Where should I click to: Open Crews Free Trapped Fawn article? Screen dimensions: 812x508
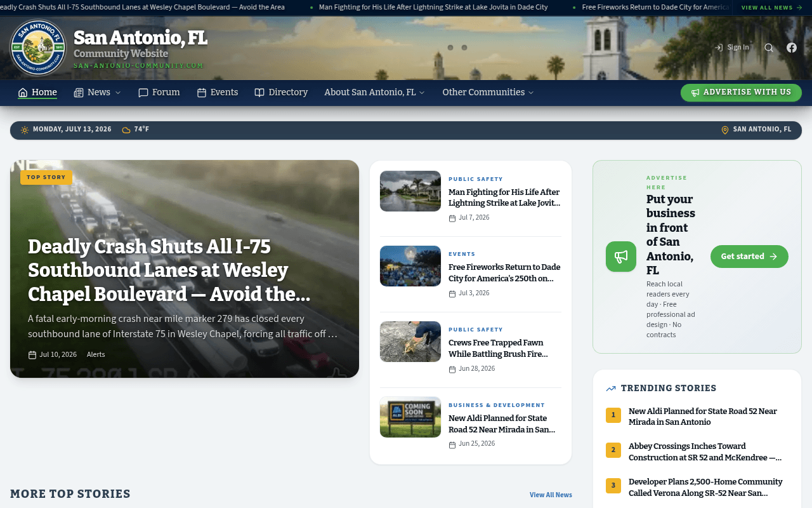pos(498,349)
